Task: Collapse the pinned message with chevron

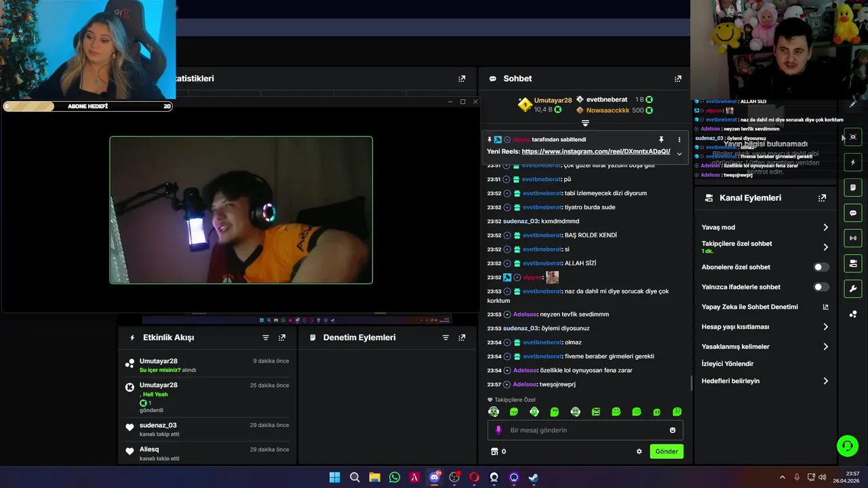Action: (x=679, y=154)
